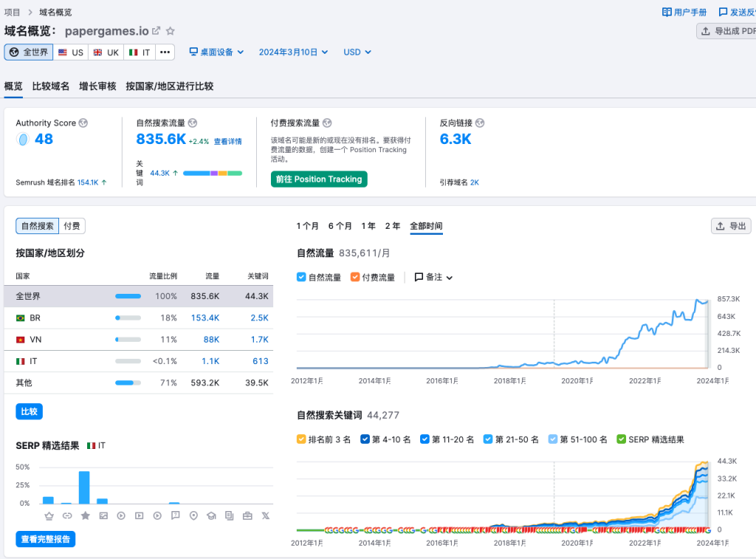Select the link sitelinks SERP icon
Viewport: 756px width, 559px height.
[67, 515]
